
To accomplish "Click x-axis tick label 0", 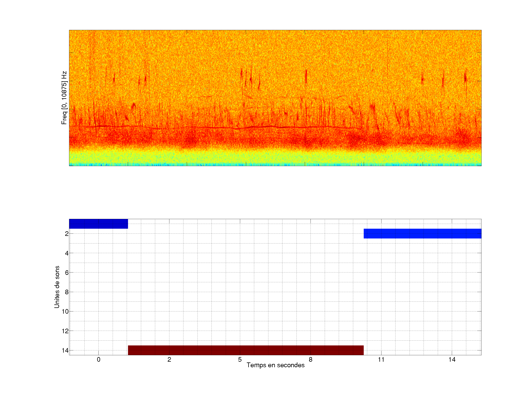I will 99,359.
